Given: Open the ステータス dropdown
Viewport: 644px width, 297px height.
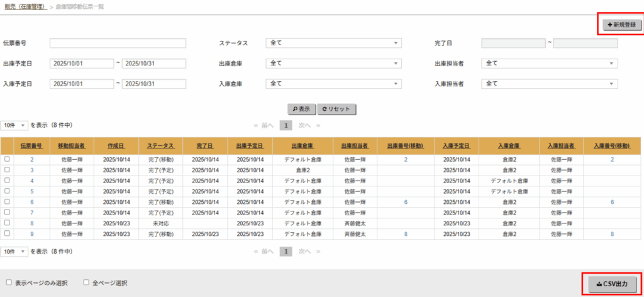Looking at the screenshot, I should (333, 43).
